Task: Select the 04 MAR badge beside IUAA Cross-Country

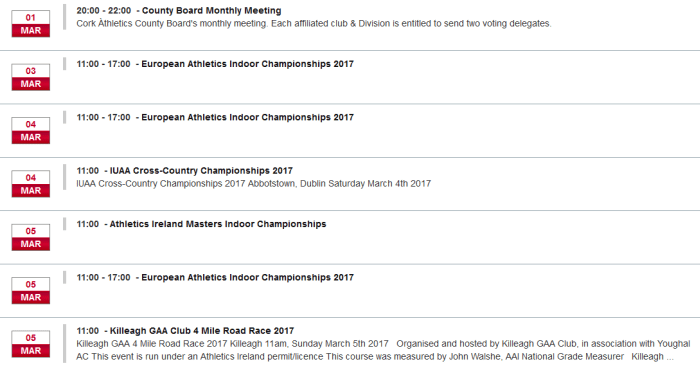Action: pyautogui.click(x=30, y=184)
